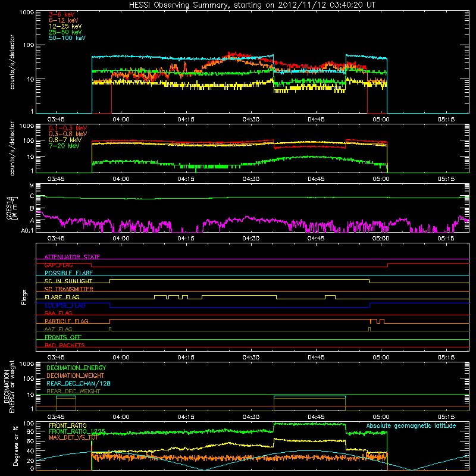Click the GOES14 axis label

click(12, 208)
